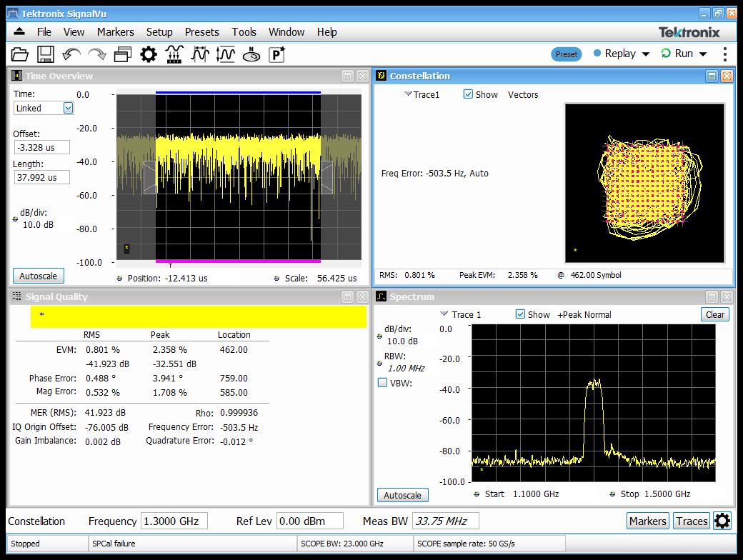The width and height of the screenshot is (743, 560).
Task: Click the blue analysis bar above waveform
Action: pos(238,92)
